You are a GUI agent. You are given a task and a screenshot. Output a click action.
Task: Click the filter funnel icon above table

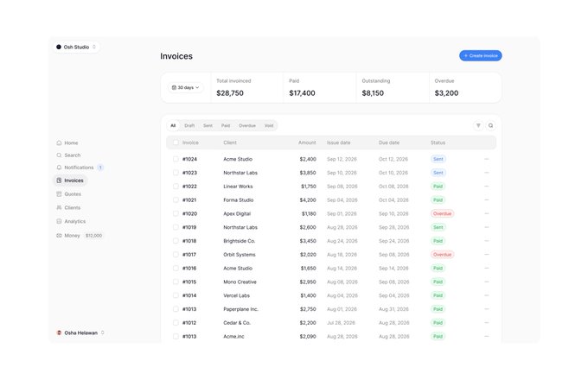[x=478, y=125]
